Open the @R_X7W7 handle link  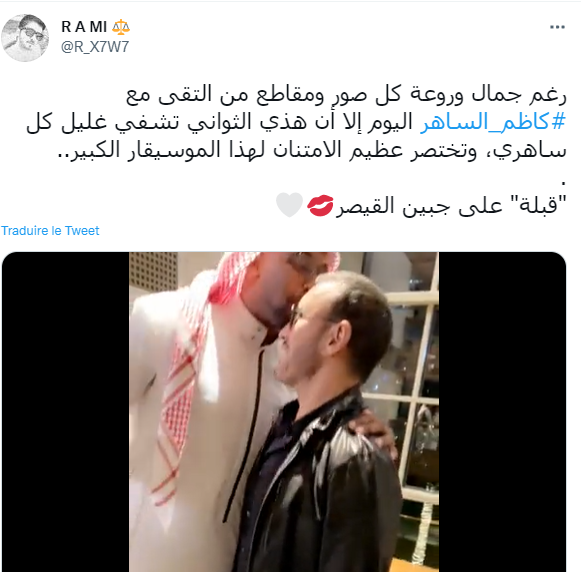point(95,47)
